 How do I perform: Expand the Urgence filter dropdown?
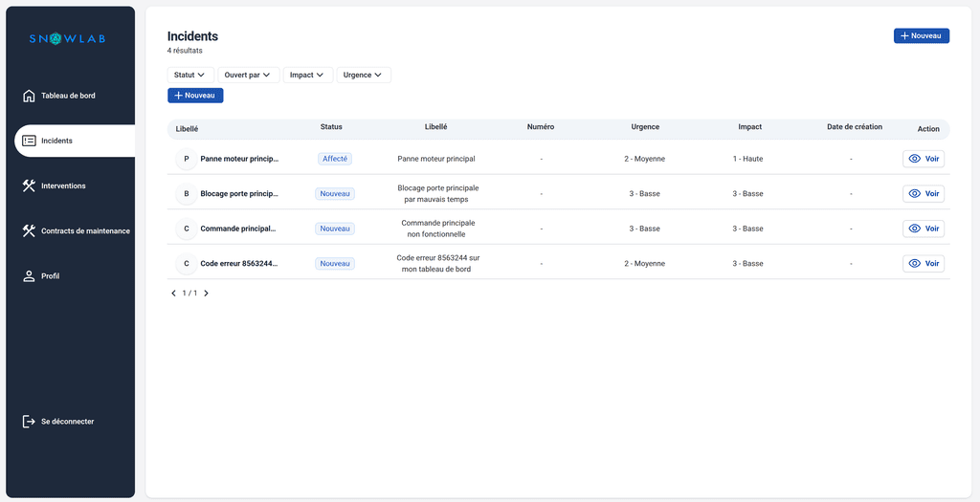point(364,75)
